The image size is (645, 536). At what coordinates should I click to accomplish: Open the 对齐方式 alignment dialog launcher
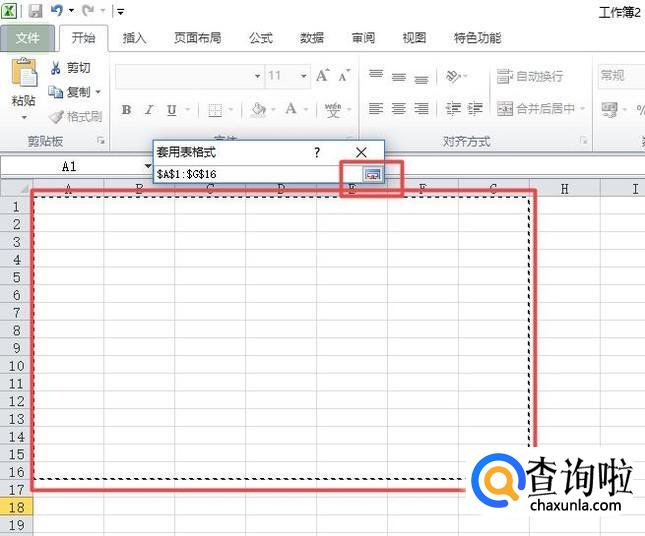583,141
